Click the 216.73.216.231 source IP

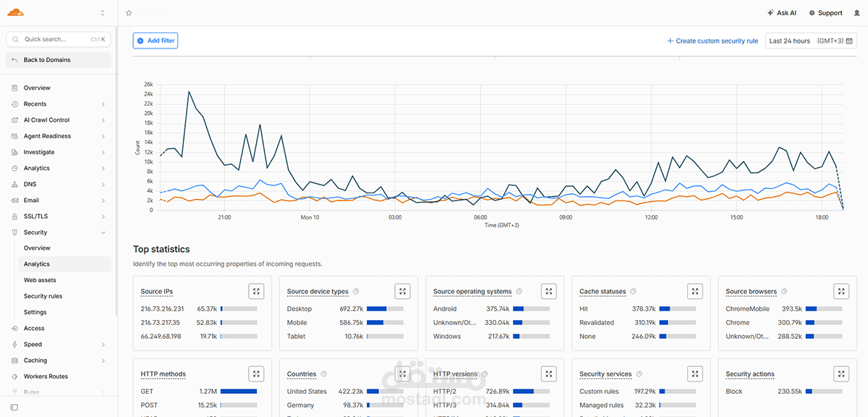(x=163, y=308)
